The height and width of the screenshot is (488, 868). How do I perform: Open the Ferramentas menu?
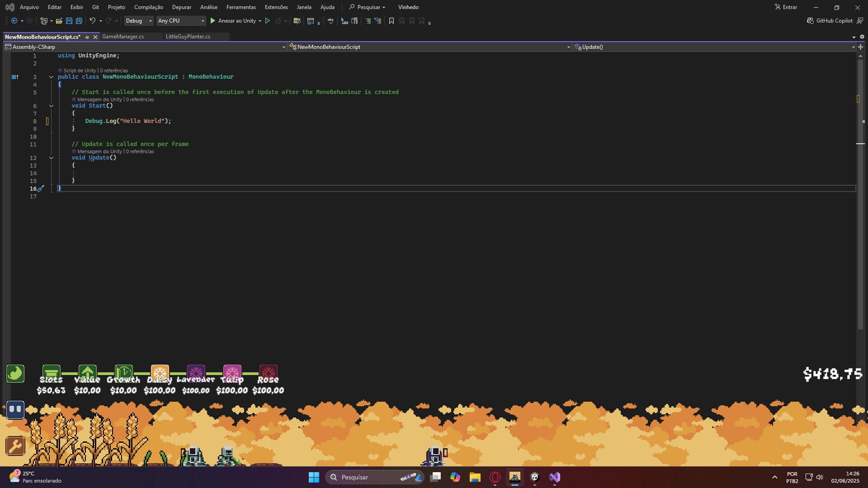coord(241,7)
